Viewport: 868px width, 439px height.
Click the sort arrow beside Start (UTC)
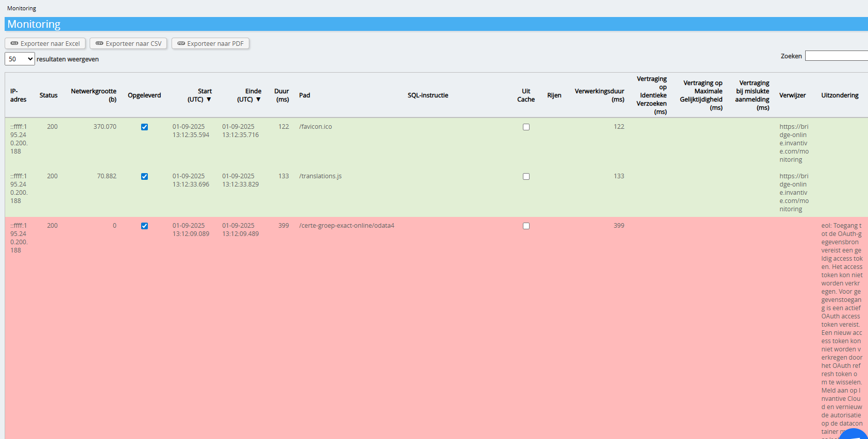209,99
